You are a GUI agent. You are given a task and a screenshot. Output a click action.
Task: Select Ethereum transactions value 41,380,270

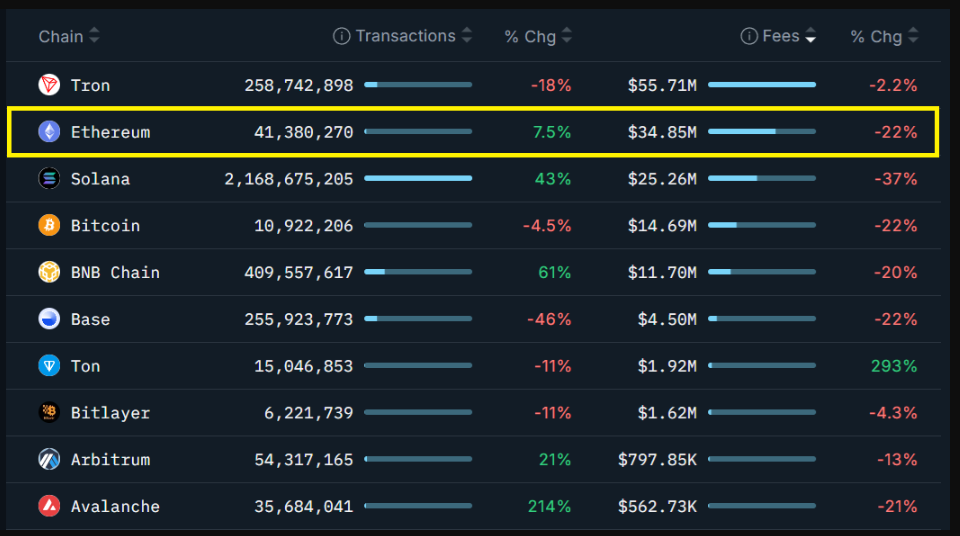[304, 132]
